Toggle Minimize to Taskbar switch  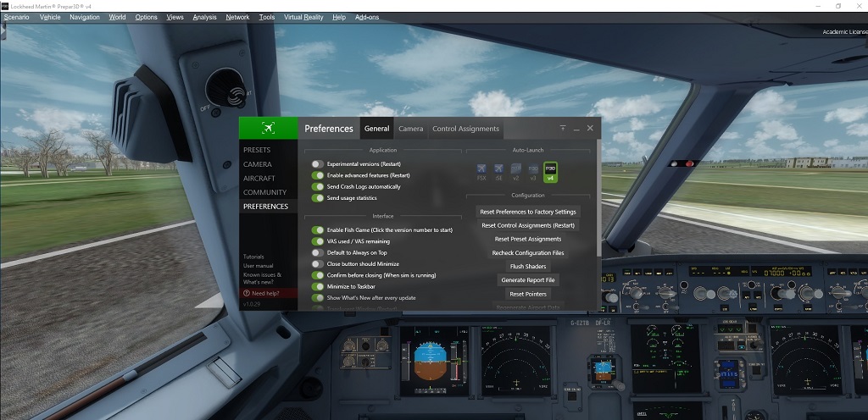point(318,286)
